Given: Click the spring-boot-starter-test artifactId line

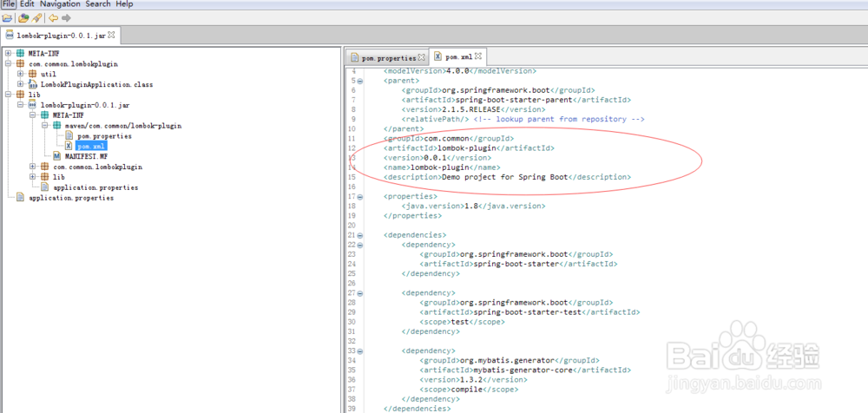Looking at the screenshot, I should pos(529,312).
